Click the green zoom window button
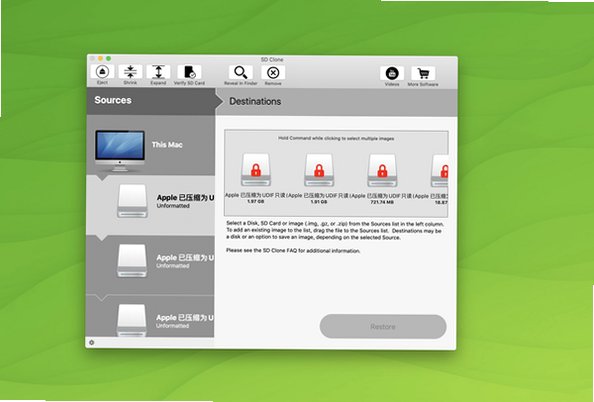This screenshot has width=594, height=402. [108, 59]
